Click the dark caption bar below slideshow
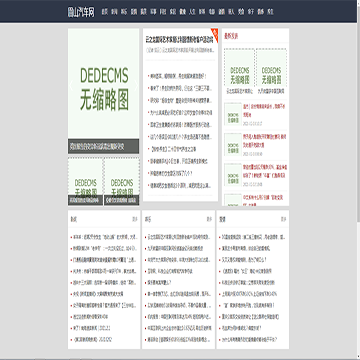 103,146
